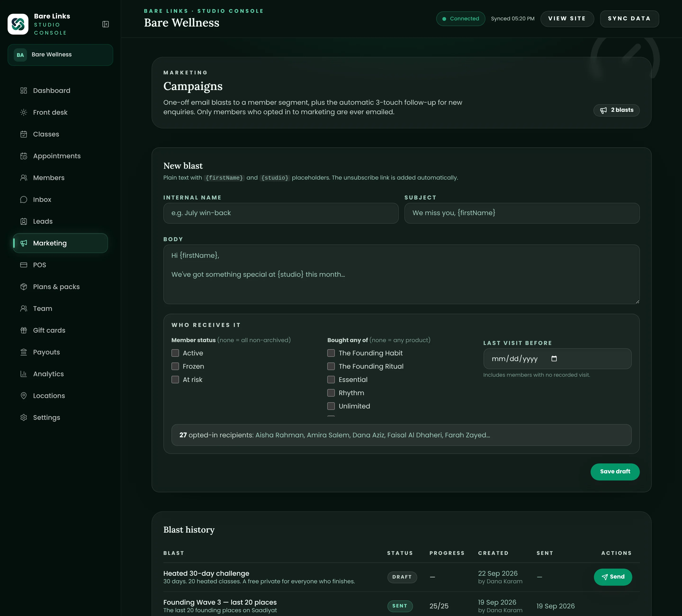
Task: Open the Members section
Action: 60,178
